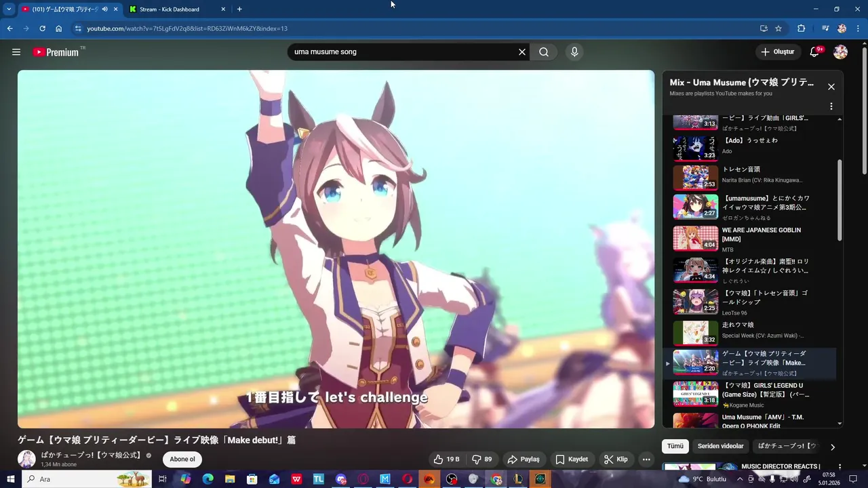The height and width of the screenshot is (488, 868).
Task: Open the YouTube guide hamburger menu
Action: (16, 52)
